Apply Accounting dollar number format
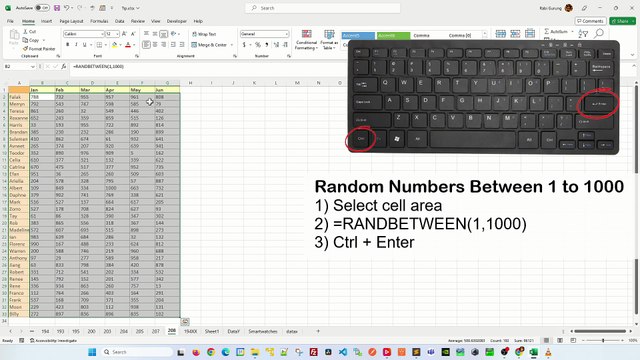This screenshot has width=640, height=360. pos(244,44)
